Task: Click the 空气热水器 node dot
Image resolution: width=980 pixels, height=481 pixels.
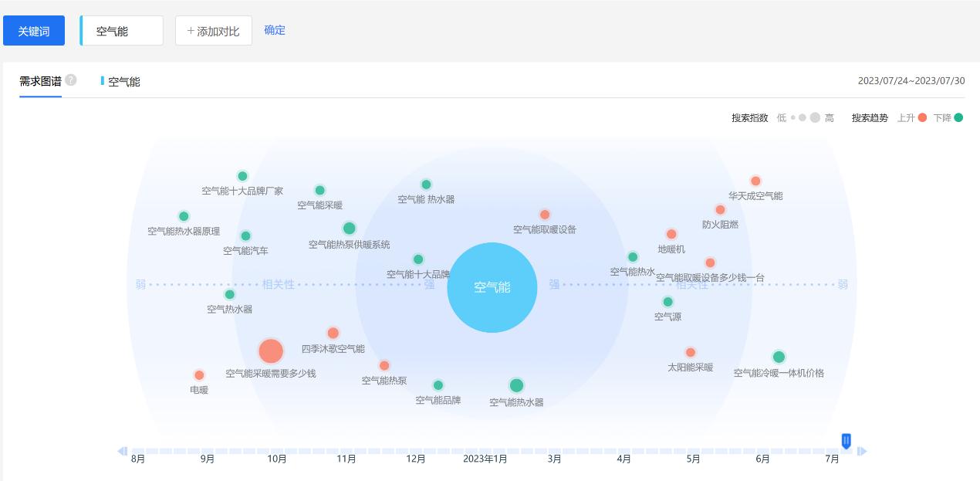Action: point(229,294)
